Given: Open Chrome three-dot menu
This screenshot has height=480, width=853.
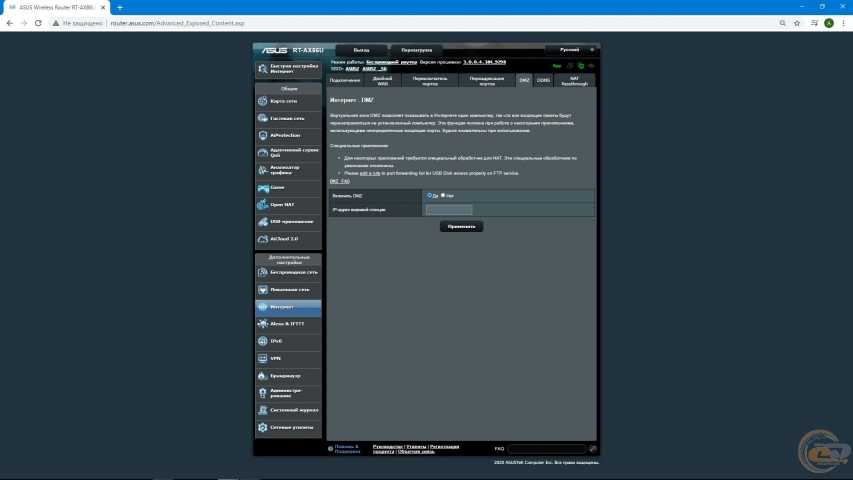Looking at the screenshot, I should tap(843, 23).
